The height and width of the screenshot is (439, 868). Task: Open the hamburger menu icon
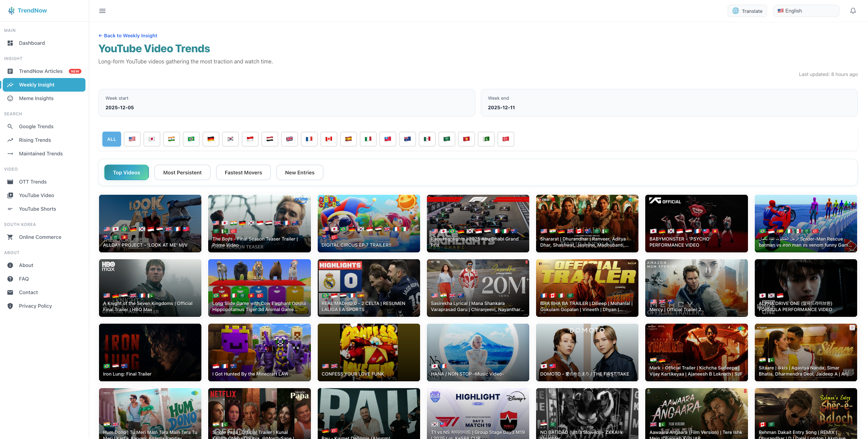click(102, 11)
